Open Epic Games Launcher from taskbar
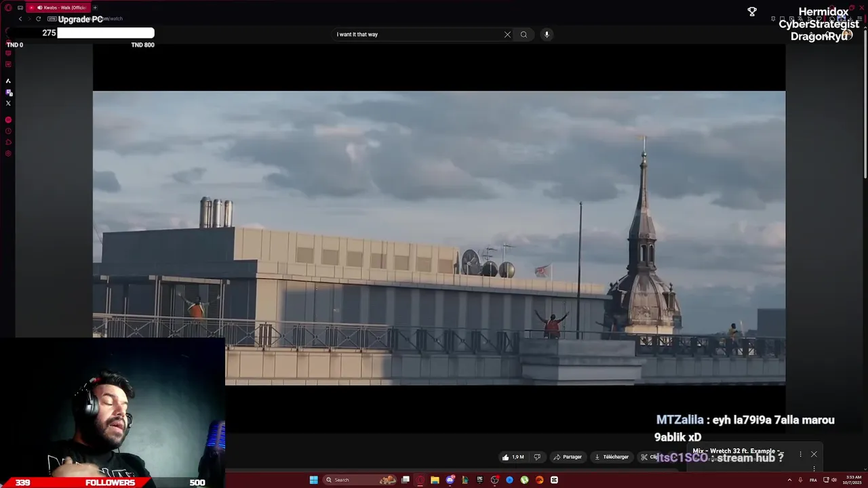The height and width of the screenshot is (488, 868). tap(480, 480)
